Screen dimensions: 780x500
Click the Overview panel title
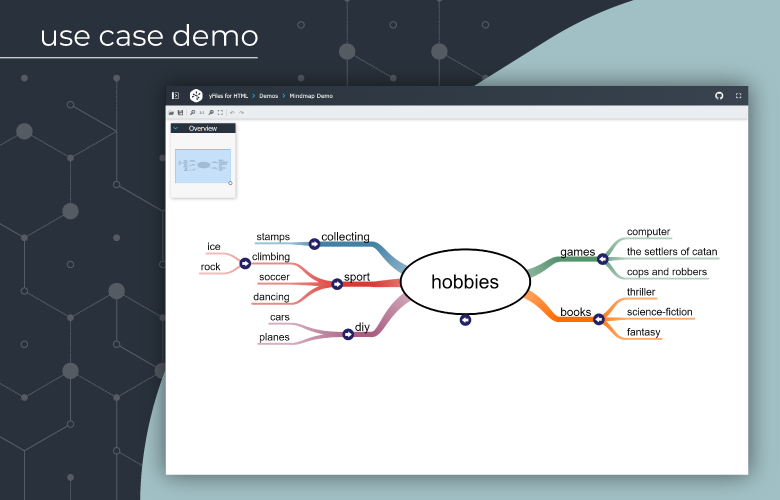(x=202, y=128)
